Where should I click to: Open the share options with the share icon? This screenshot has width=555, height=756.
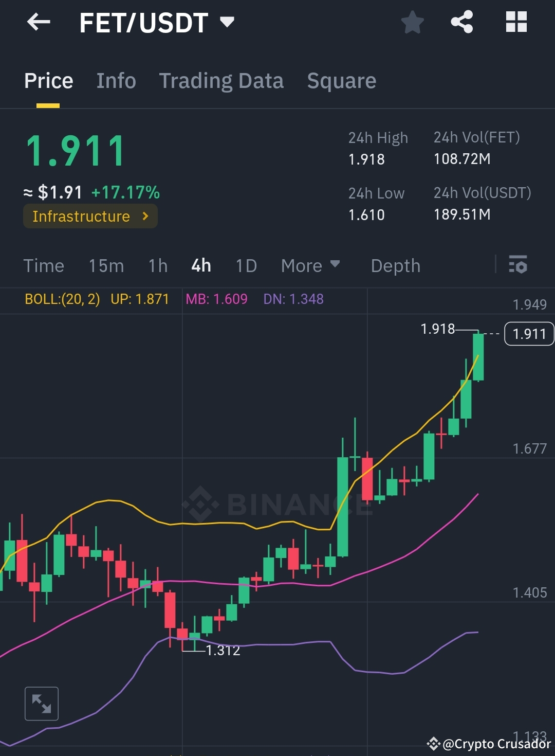(x=461, y=22)
